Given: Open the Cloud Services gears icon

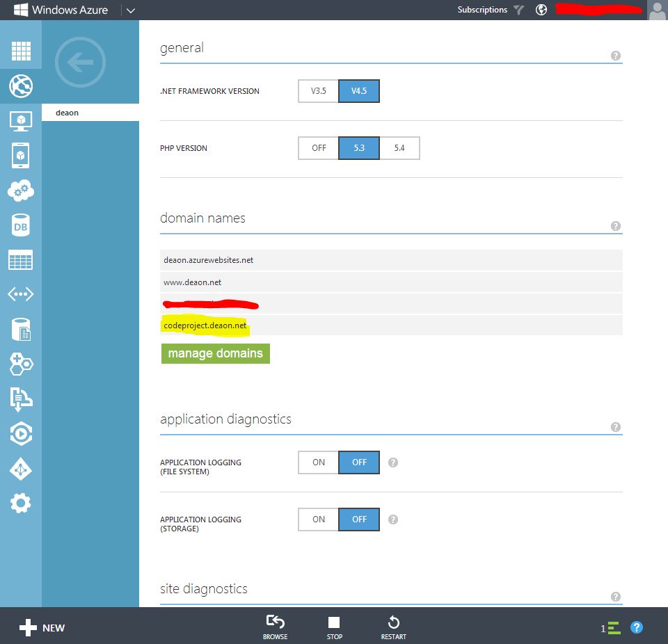Looking at the screenshot, I should click(x=21, y=191).
